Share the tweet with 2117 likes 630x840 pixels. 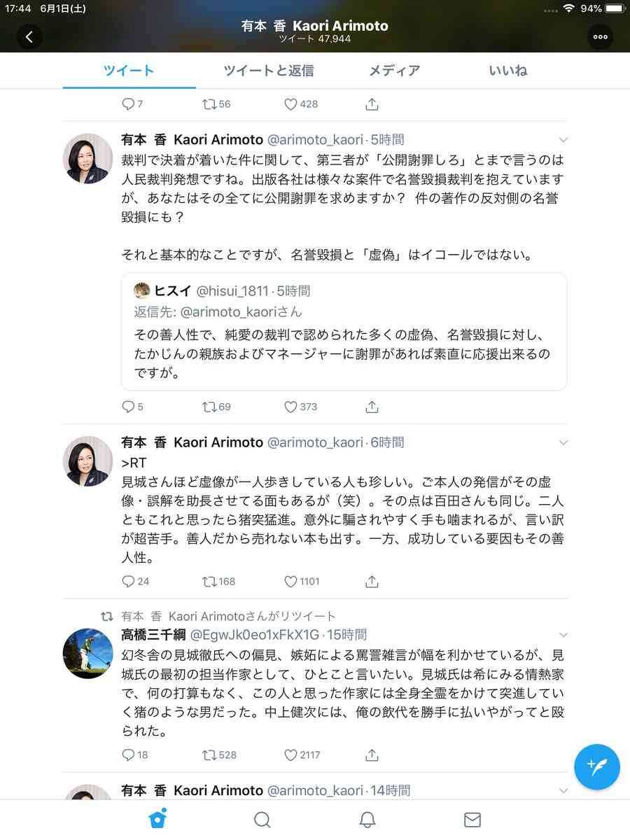pos(372,755)
